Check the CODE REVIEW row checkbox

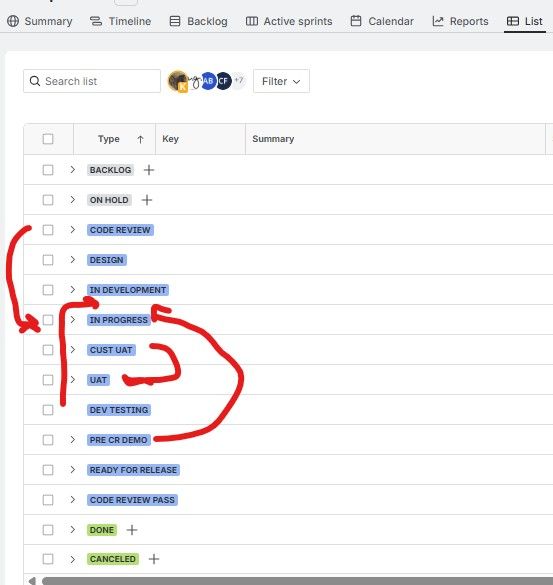(48, 230)
